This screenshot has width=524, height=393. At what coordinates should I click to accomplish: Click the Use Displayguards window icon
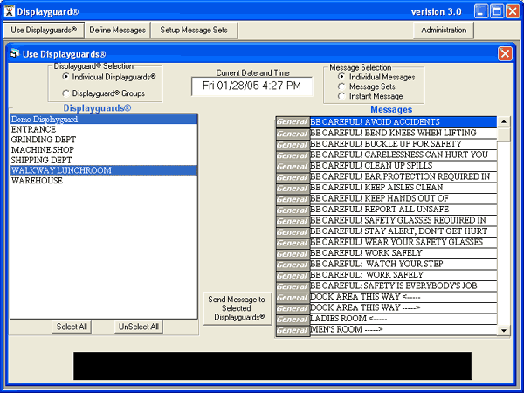[x=15, y=53]
